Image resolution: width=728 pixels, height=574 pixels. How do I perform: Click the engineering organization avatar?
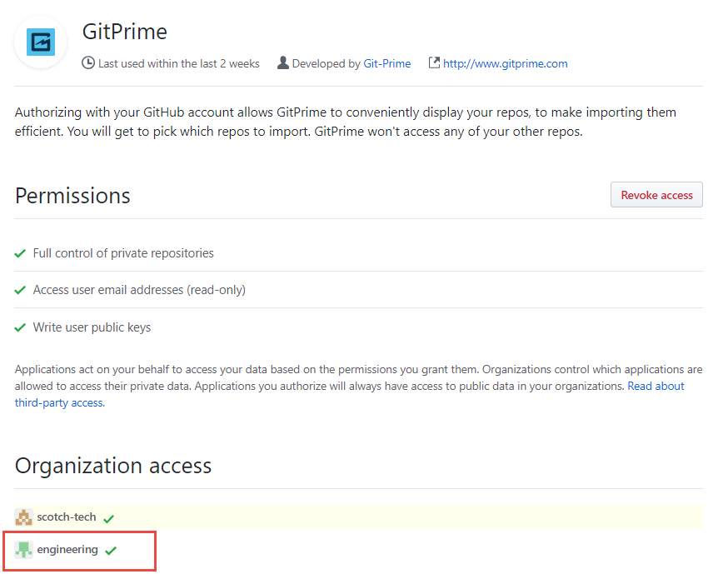pos(23,550)
